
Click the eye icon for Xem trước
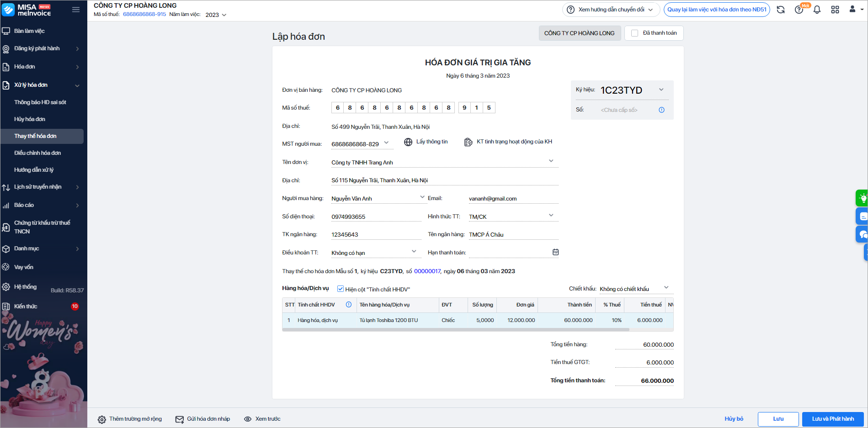[x=248, y=419]
